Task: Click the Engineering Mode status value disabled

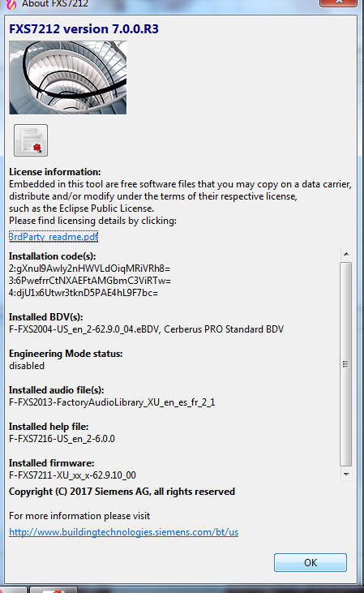Action: click(27, 366)
